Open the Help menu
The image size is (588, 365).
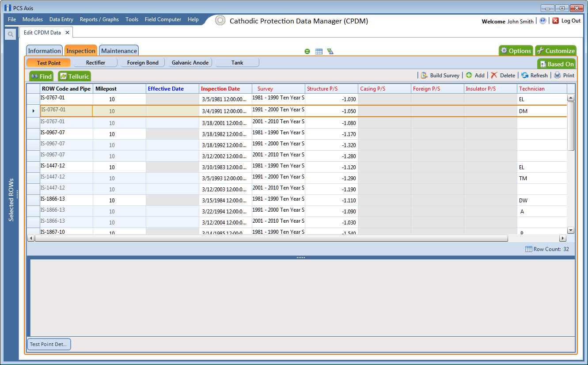(x=193, y=19)
